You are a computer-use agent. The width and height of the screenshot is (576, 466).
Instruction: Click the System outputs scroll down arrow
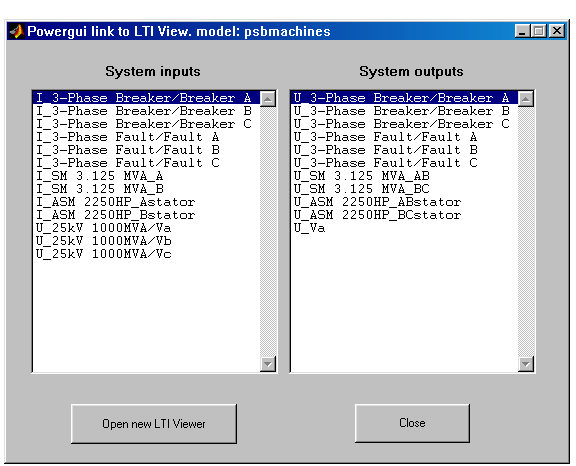point(526,364)
